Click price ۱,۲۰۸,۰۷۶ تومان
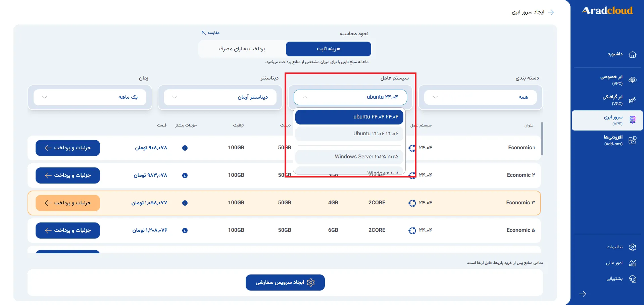The height and width of the screenshot is (305, 644). click(150, 231)
